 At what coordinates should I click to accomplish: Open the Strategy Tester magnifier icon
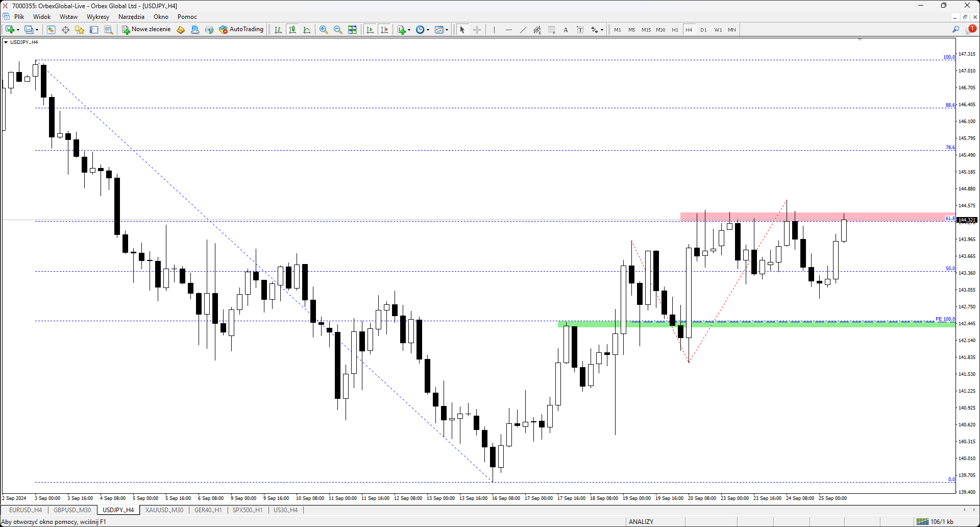click(x=108, y=30)
